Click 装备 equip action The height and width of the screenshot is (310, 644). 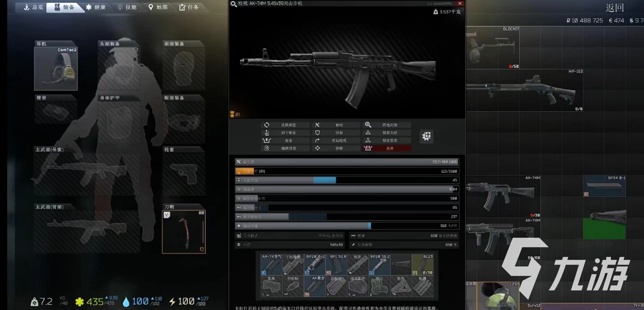tap(285, 140)
